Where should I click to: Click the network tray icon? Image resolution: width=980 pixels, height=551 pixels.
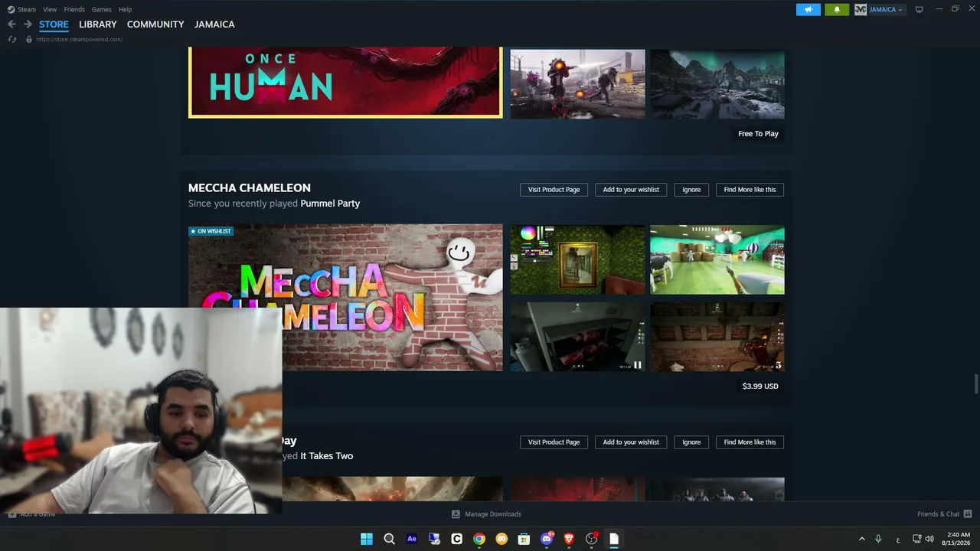pyautogui.click(x=916, y=539)
